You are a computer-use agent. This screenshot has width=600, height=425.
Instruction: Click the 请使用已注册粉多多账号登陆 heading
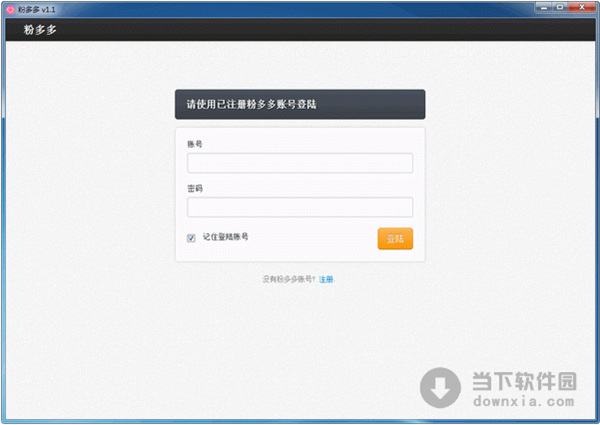(x=251, y=104)
